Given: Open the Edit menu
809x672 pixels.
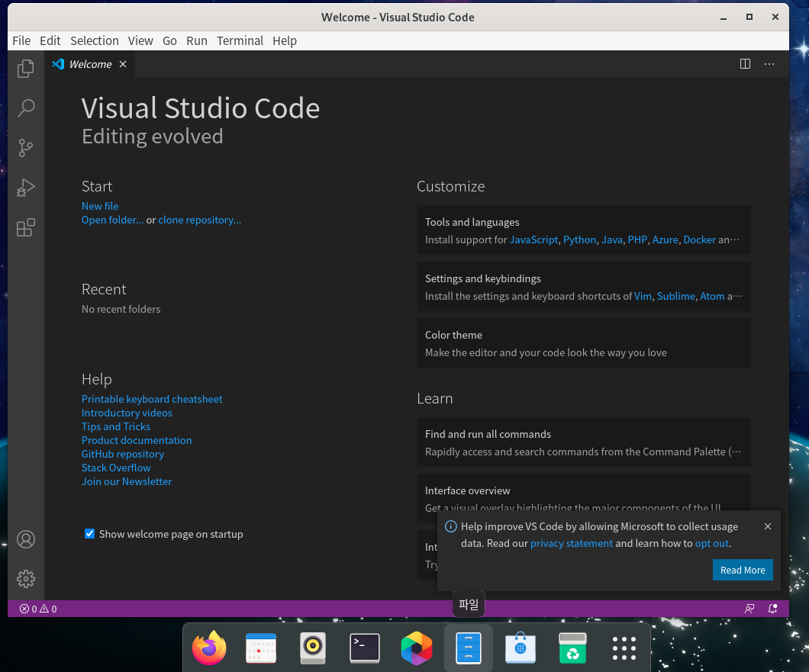Looking at the screenshot, I should [50, 40].
